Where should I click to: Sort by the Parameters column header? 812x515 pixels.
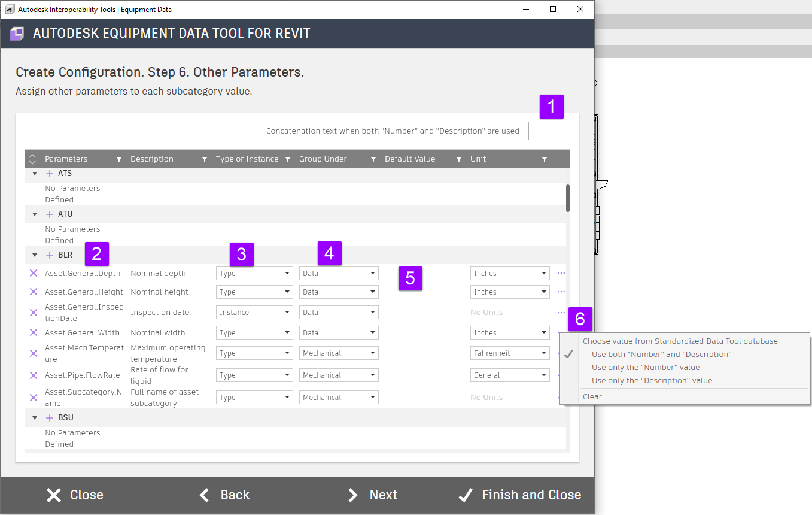66,159
